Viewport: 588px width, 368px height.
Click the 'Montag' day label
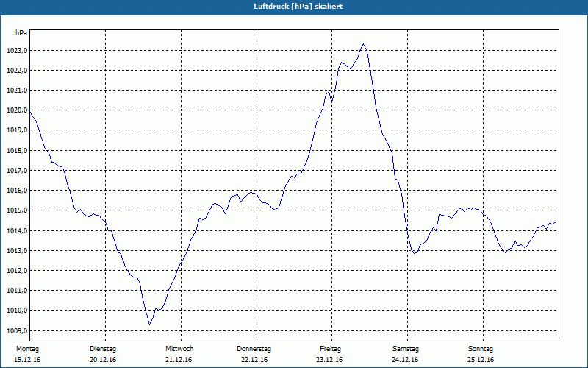(27, 349)
